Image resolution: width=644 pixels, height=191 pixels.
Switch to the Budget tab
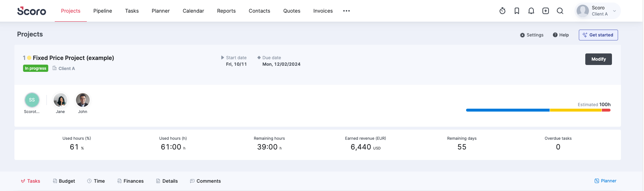[x=64, y=181]
